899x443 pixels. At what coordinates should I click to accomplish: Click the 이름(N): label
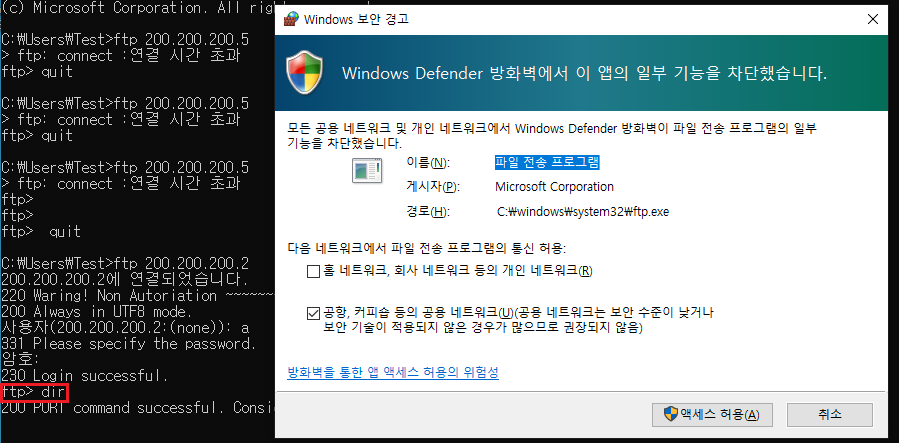(x=428, y=163)
